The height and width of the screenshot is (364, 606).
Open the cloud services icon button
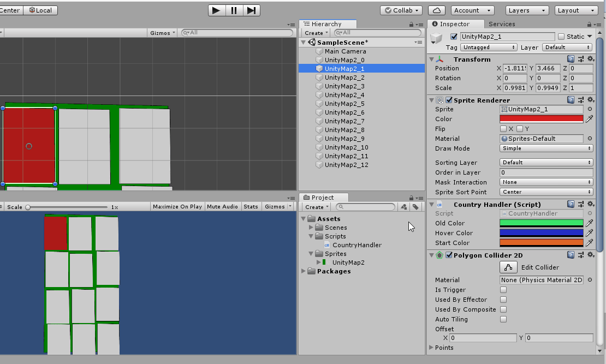[436, 10]
